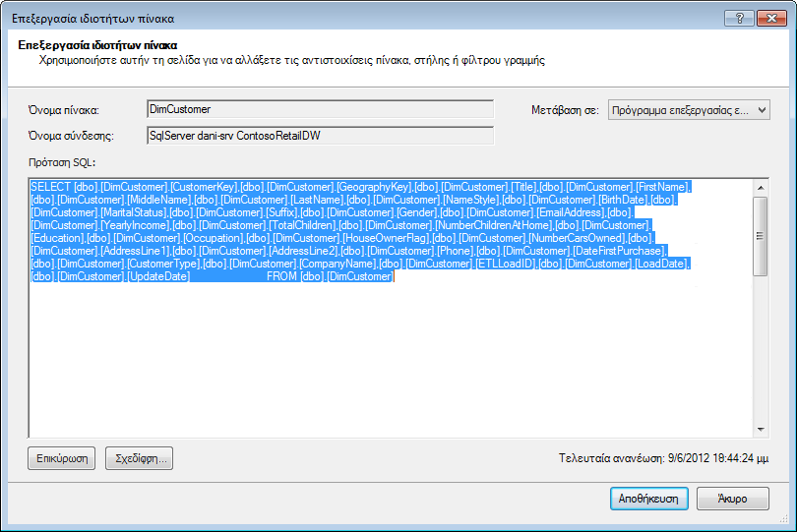
Task: Click the Όνομα σύνδεσης label
Action: click(x=71, y=136)
